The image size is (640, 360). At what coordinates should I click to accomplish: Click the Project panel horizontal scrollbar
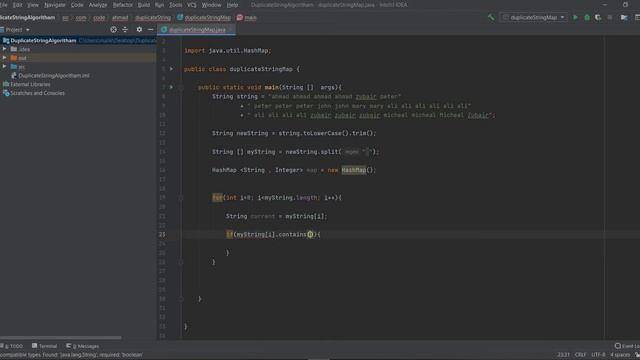pyautogui.click(x=61, y=338)
